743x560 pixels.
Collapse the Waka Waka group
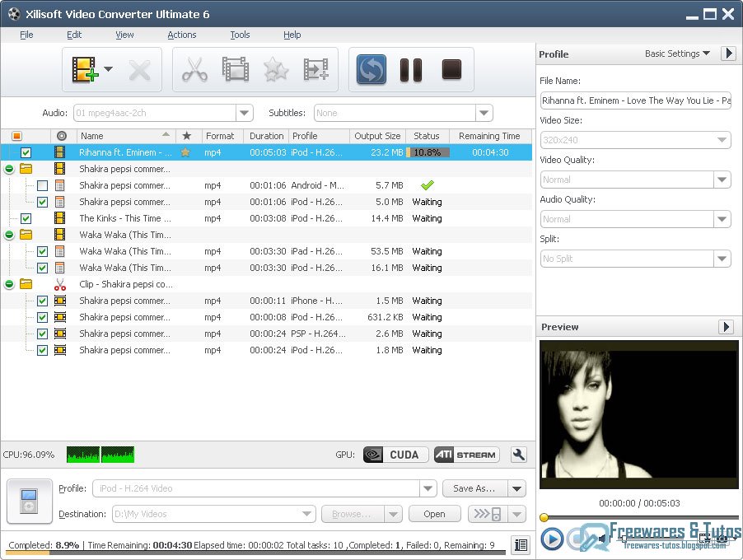tap(9, 235)
